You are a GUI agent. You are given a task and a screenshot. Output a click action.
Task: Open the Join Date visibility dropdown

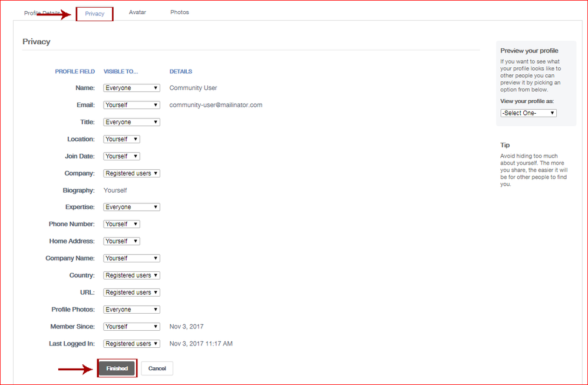[x=121, y=156]
